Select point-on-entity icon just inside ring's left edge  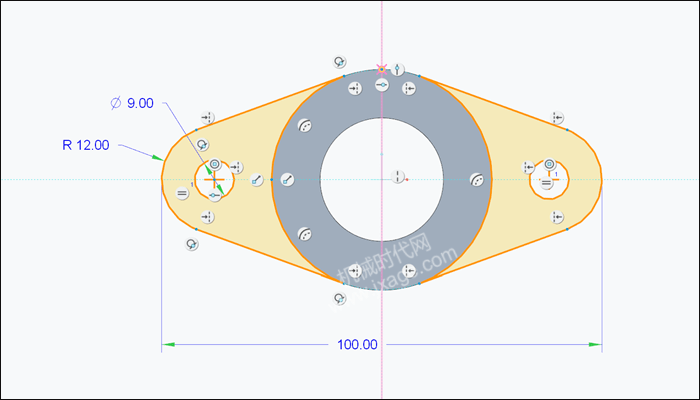click(287, 180)
